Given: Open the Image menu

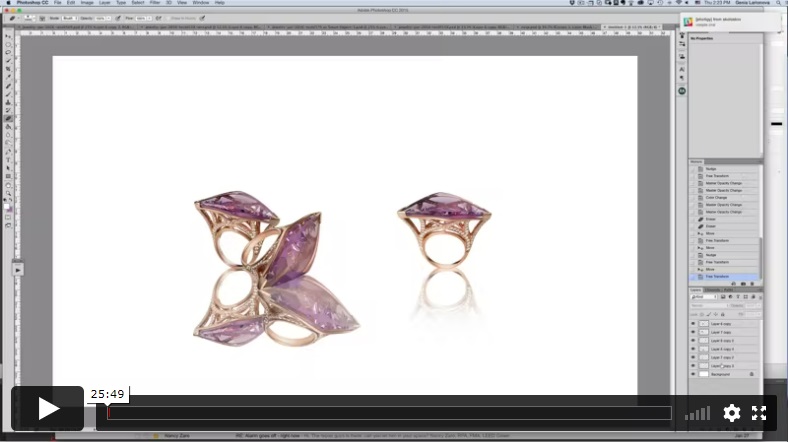Looking at the screenshot, I should 87,3.
